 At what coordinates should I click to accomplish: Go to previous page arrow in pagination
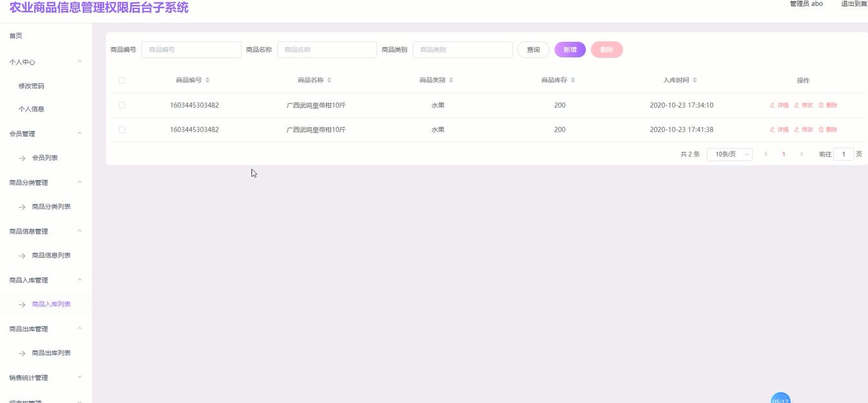[765, 154]
